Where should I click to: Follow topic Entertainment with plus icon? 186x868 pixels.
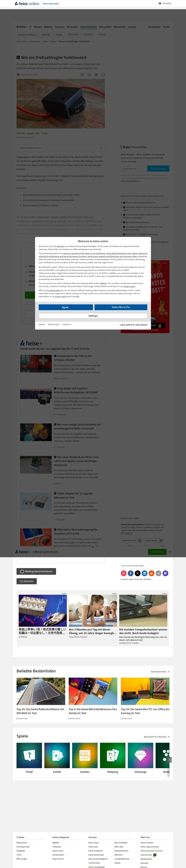click(139, 540)
